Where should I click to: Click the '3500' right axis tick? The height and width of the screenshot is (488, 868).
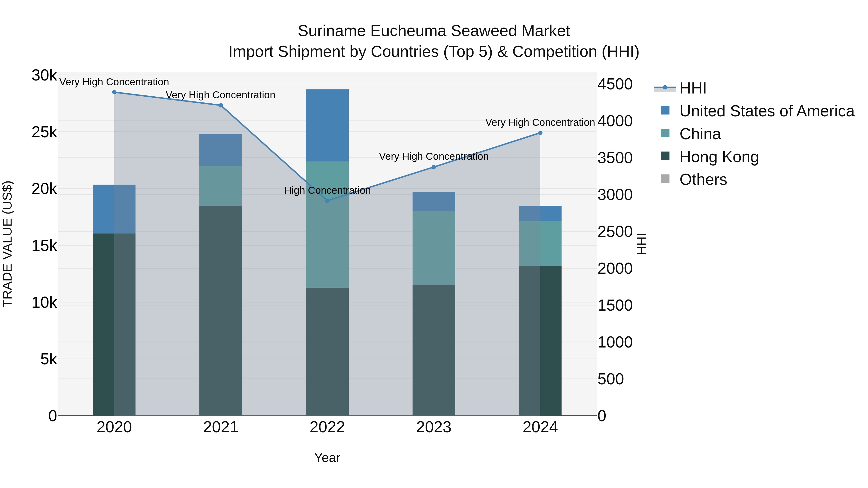click(x=615, y=158)
